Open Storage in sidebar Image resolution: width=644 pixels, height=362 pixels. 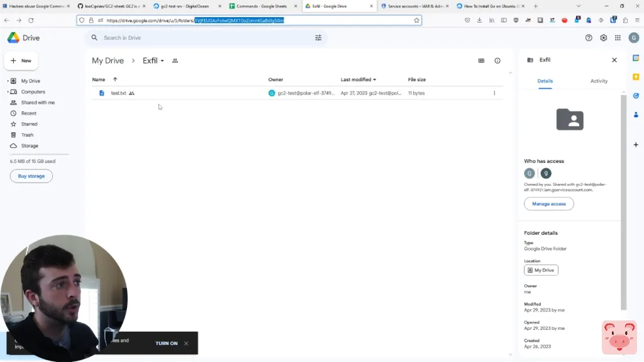point(30,145)
